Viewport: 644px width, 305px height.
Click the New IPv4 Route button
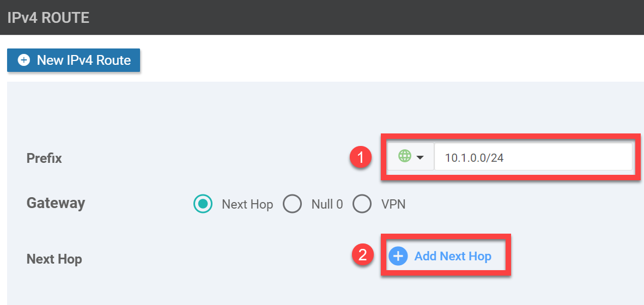[x=74, y=60]
